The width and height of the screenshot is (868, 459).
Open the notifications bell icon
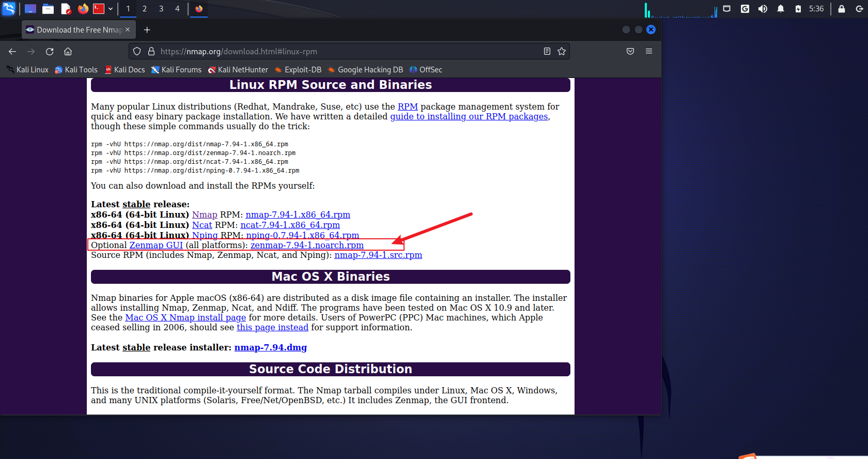pos(781,9)
